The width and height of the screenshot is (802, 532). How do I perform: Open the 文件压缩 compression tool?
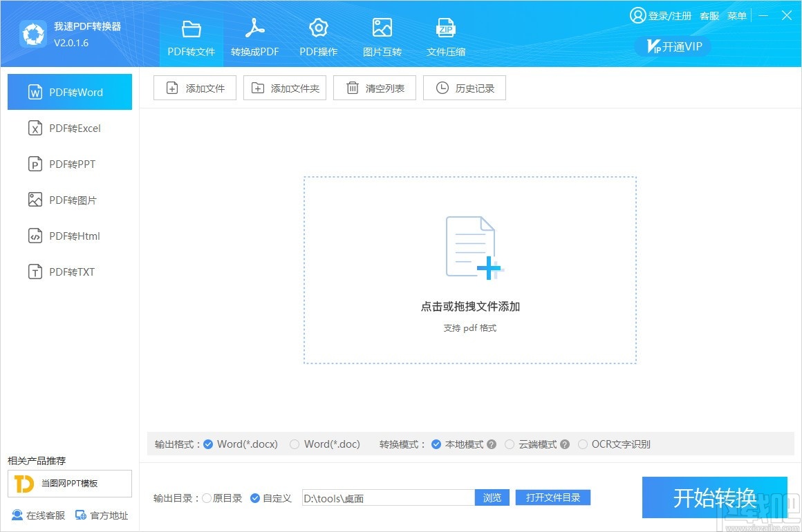(x=445, y=36)
